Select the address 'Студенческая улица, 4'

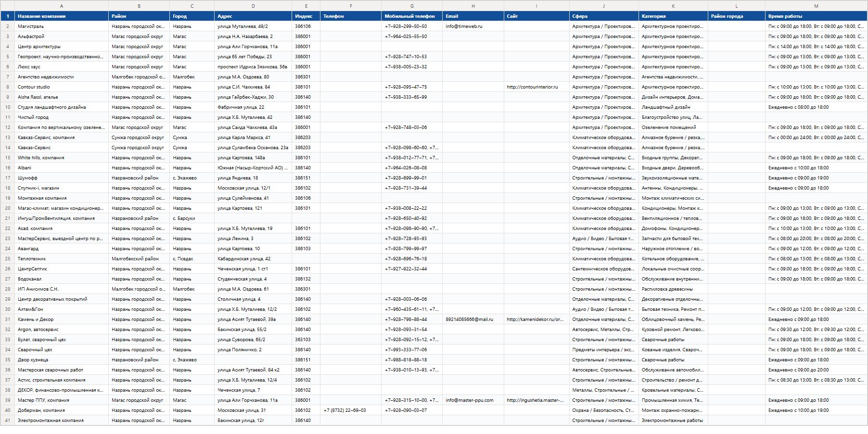click(253, 279)
